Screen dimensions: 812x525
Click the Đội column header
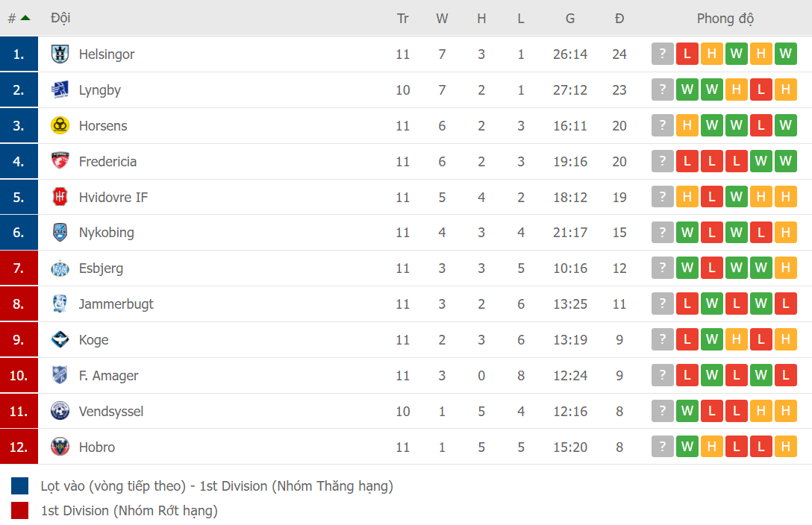[60, 18]
